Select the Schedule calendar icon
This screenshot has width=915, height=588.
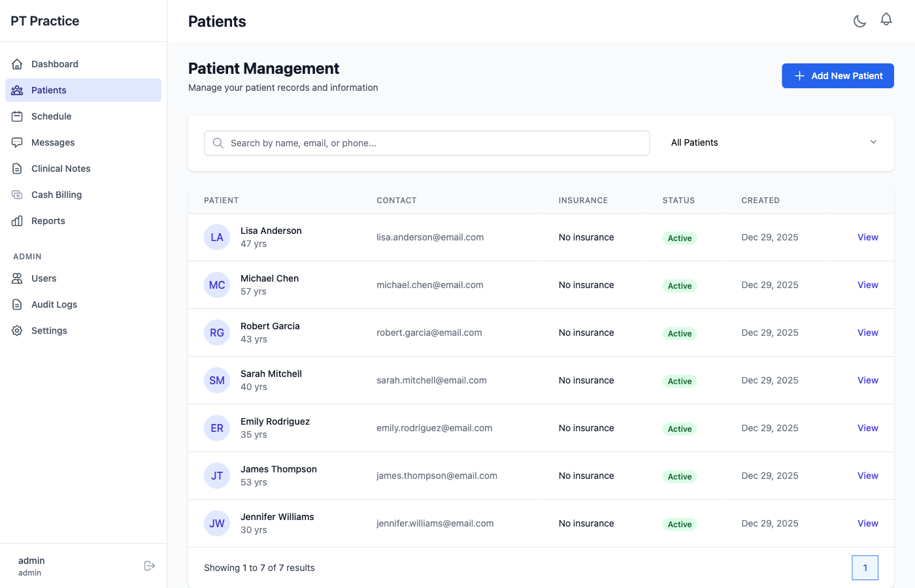click(16, 116)
